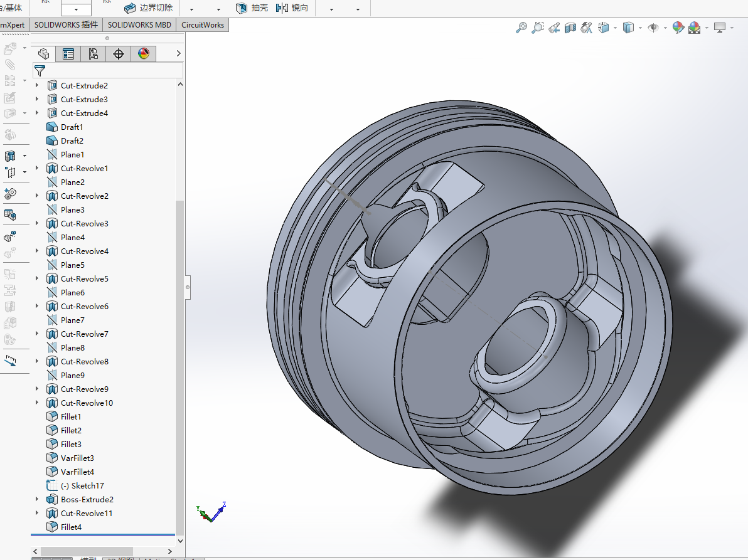Open the CircuitWorks tab
Screen dimensions: 748x560
pyautogui.click(x=203, y=25)
